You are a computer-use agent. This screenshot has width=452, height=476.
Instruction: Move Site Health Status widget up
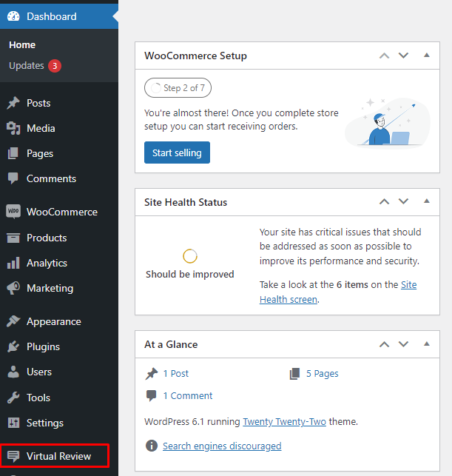[385, 201]
